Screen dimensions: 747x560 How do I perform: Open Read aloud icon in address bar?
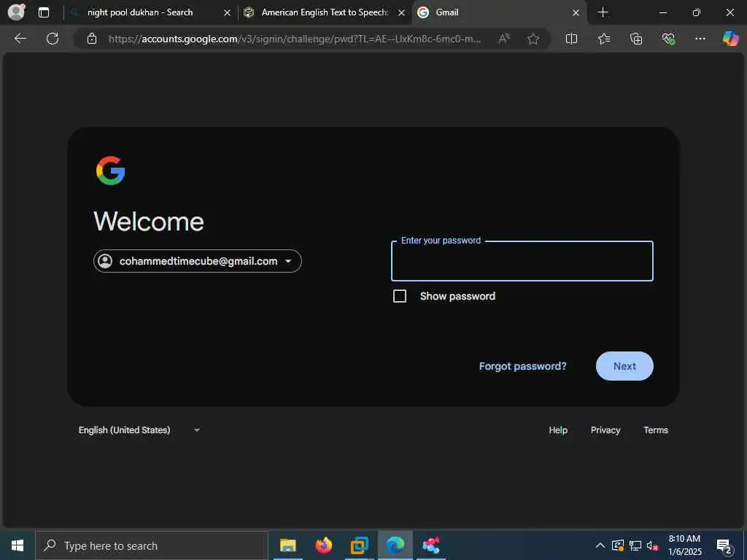[504, 39]
